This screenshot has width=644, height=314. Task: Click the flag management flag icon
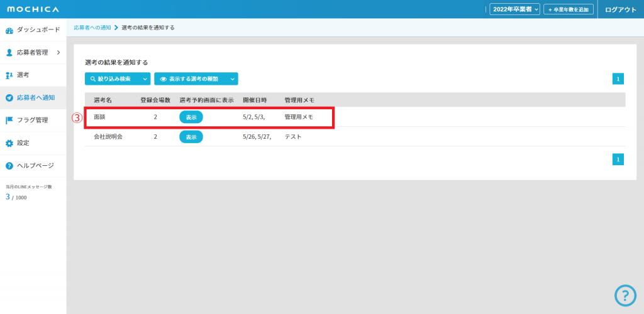point(9,121)
